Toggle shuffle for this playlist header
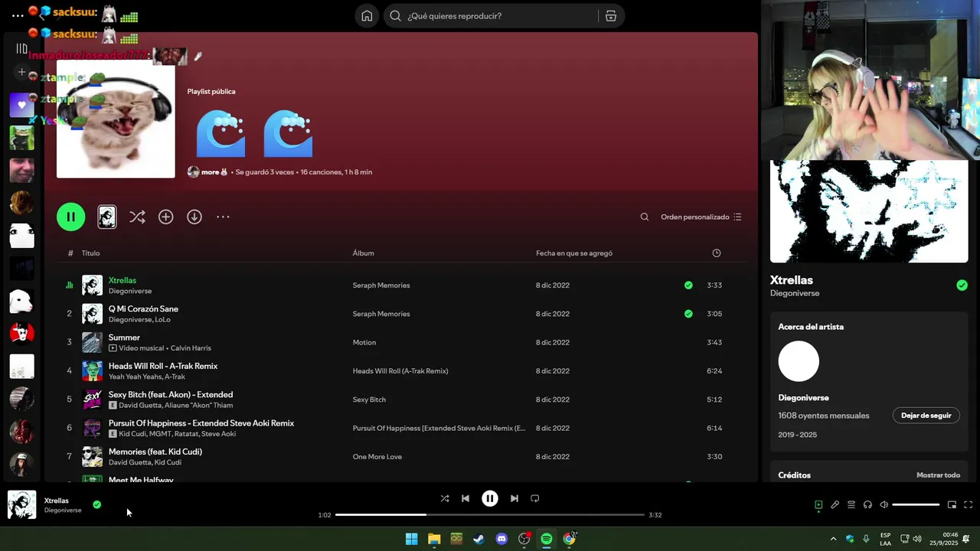Image resolution: width=980 pixels, height=551 pixels. (x=137, y=217)
